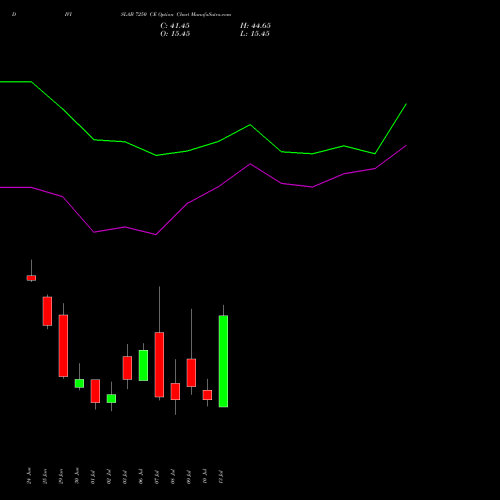Click the close value C: 41.45
Viewport: 500px width, 500px height.
point(175,26)
